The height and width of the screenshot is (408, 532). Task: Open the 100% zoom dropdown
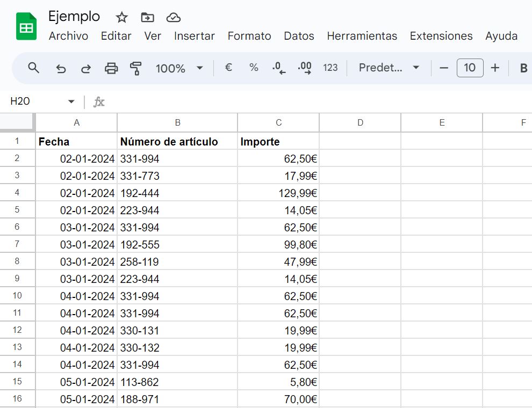coord(179,69)
